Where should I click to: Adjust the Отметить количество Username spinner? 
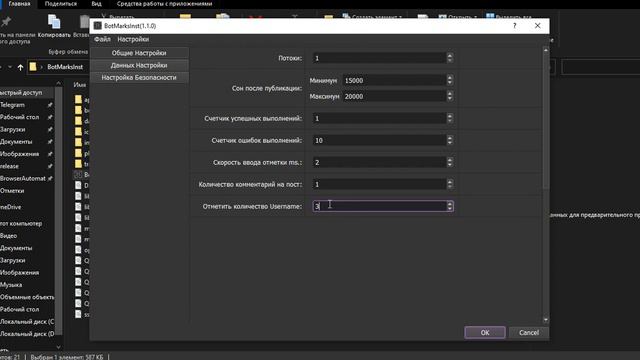[449, 206]
